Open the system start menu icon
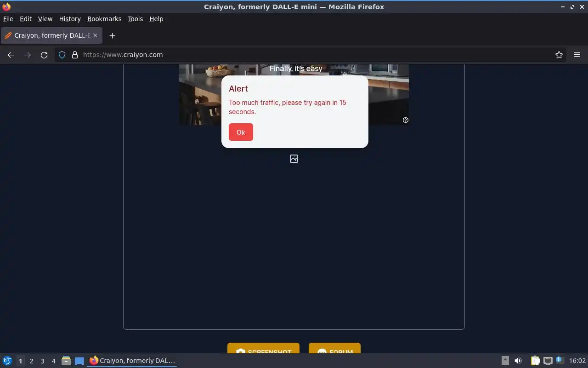 coord(7,361)
